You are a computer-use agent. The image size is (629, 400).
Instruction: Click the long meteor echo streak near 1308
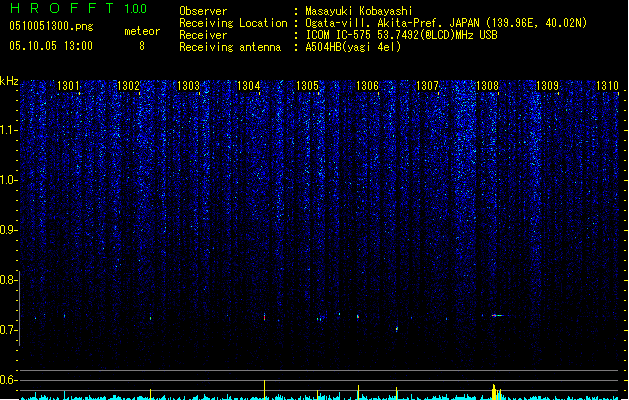[x=499, y=316]
